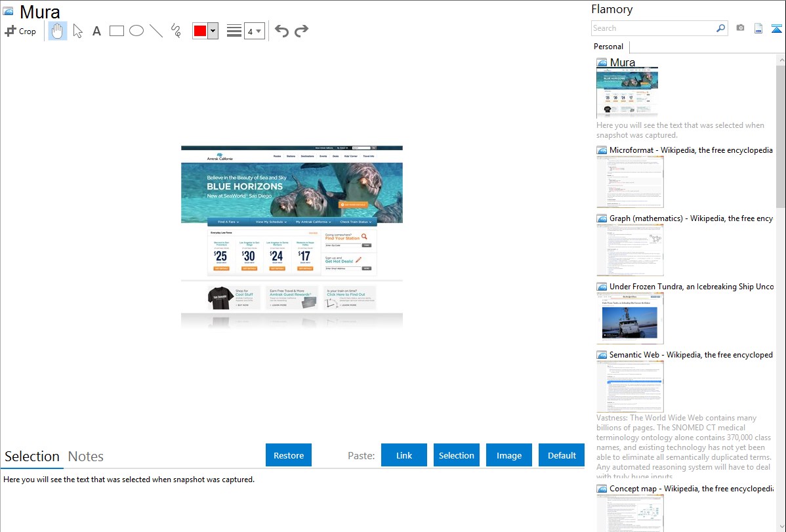
Task: Select the straight line tool
Action: point(156,31)
